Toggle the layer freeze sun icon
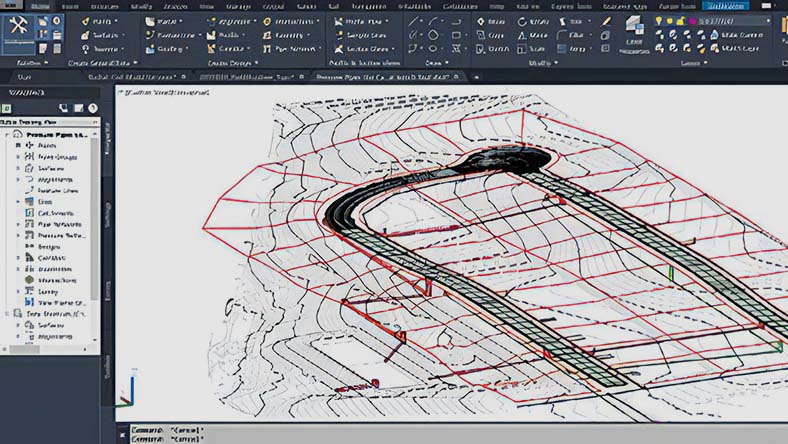 click(670, 21)
